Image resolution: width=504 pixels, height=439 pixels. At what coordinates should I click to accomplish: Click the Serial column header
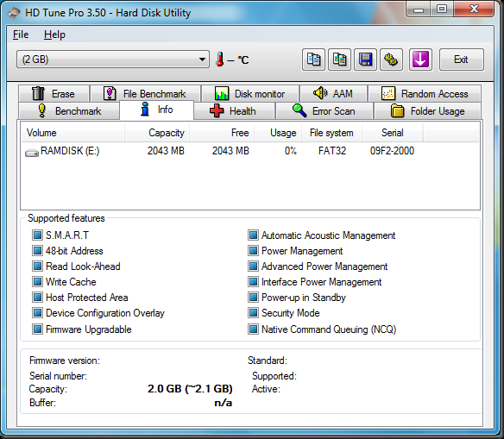392,133
